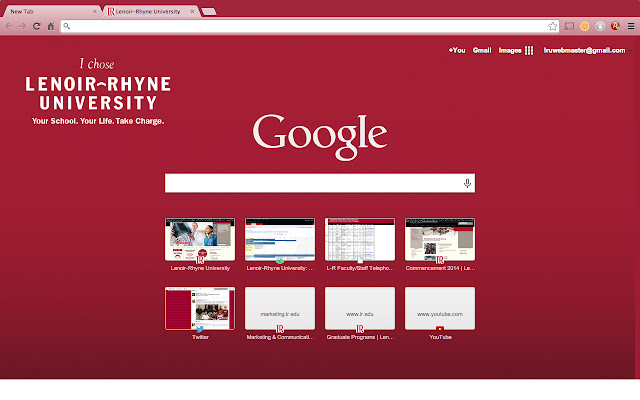This screenshot has width=640, height=400.
Task: Click the Twitter bird icon
Action: pos(200,329)
